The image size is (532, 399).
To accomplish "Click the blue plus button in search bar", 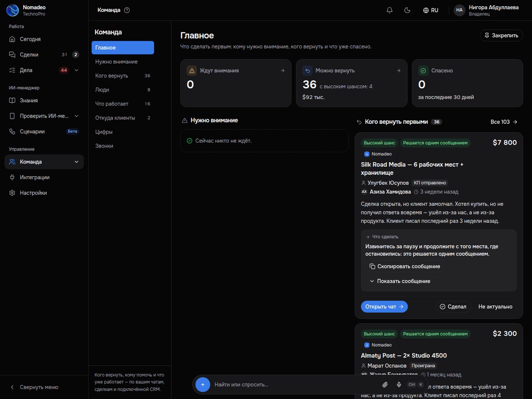I will pos(203,385).
